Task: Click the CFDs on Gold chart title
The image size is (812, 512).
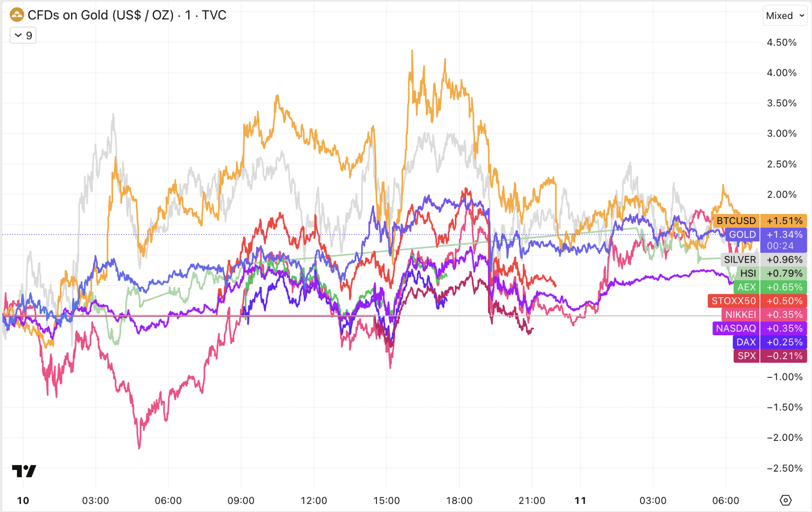Action: [x=127, y=15]
